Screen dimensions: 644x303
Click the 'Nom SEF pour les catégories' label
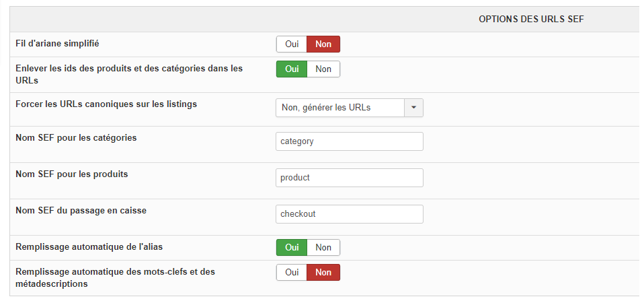(76, 138)
